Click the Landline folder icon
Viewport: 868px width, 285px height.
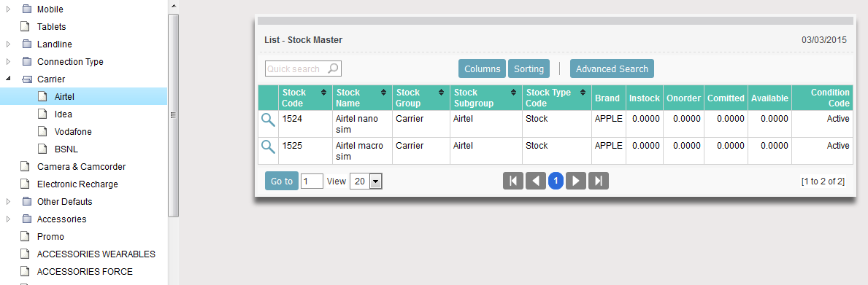27,44
